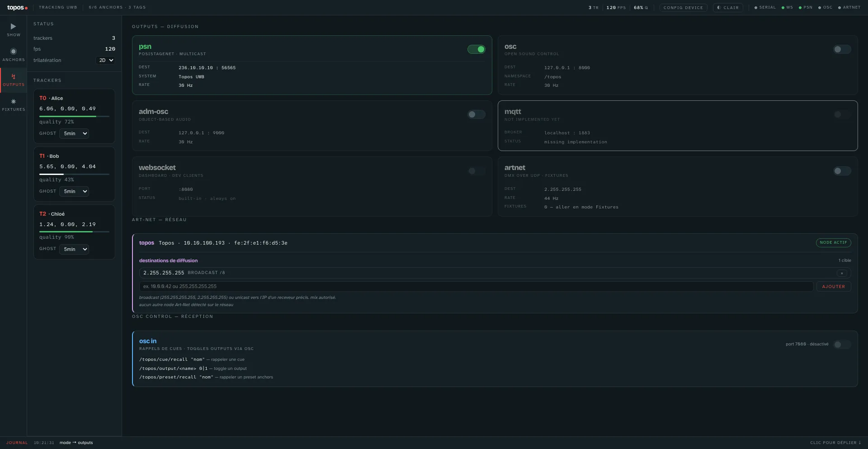Enable the OSC output toggle
Image resolution: width=868 pixels, height=449 pixels.
(842, 49)
